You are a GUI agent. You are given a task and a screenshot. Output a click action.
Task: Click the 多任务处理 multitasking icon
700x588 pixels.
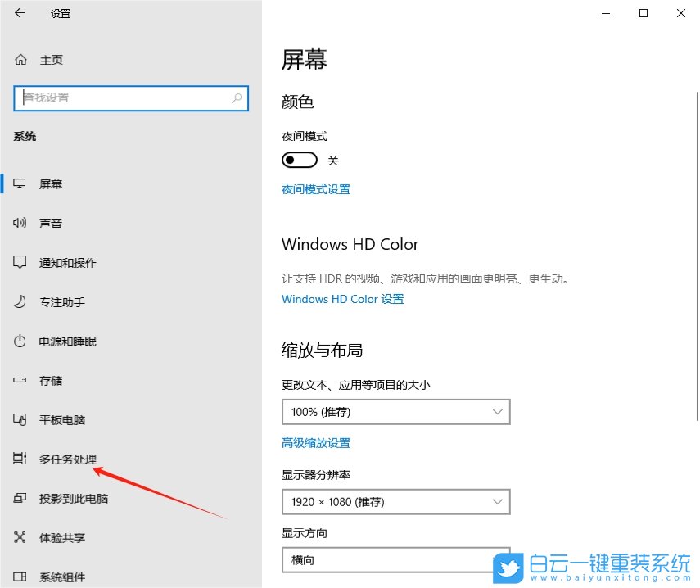click(20, 459)
